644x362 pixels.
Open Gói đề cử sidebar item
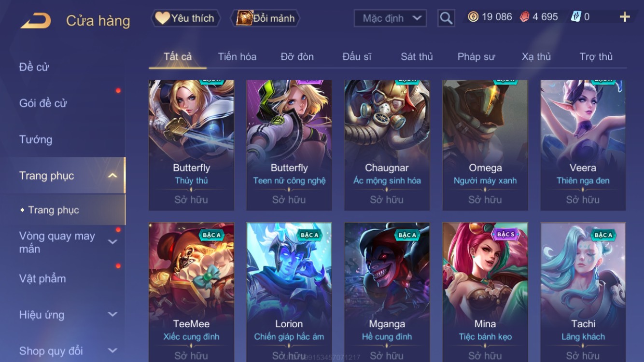pos(43,103)
